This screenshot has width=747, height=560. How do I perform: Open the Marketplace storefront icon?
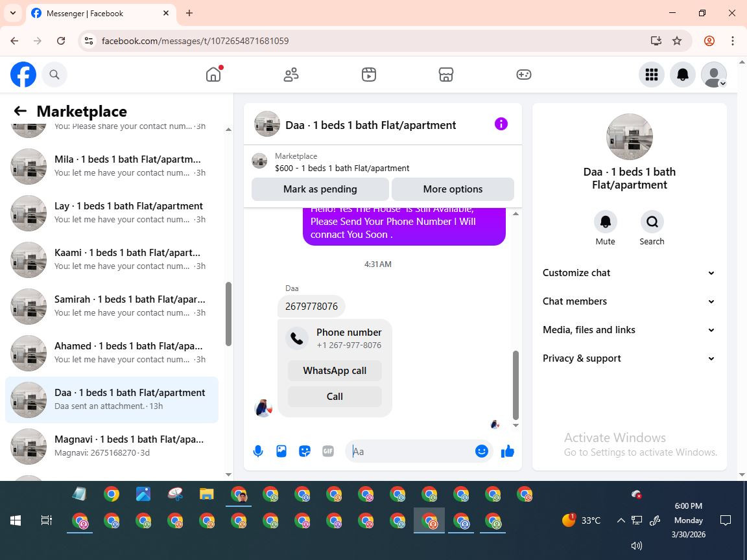446,75
